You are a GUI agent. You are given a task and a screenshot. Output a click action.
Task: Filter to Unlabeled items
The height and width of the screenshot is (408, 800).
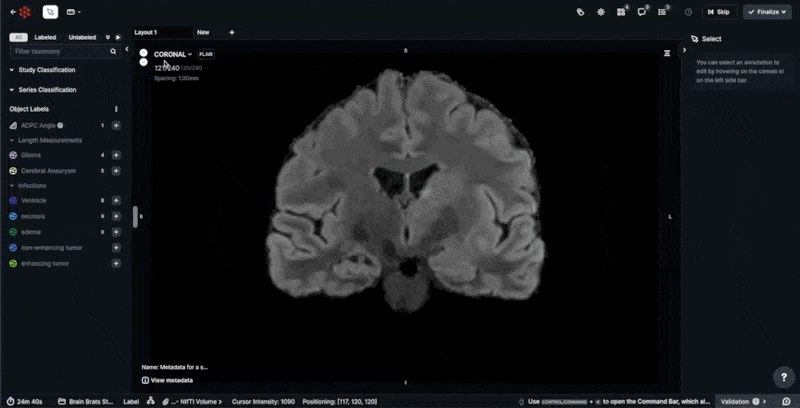[82, 37]
